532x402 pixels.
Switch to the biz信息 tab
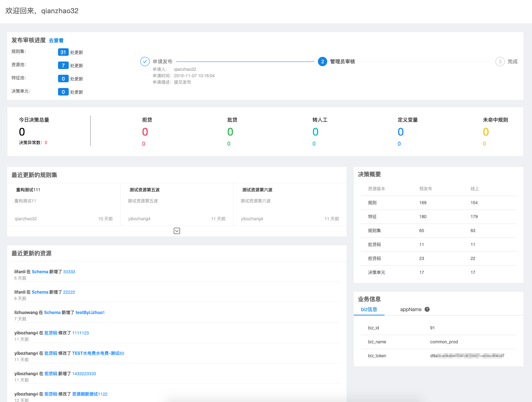point(369,309)
